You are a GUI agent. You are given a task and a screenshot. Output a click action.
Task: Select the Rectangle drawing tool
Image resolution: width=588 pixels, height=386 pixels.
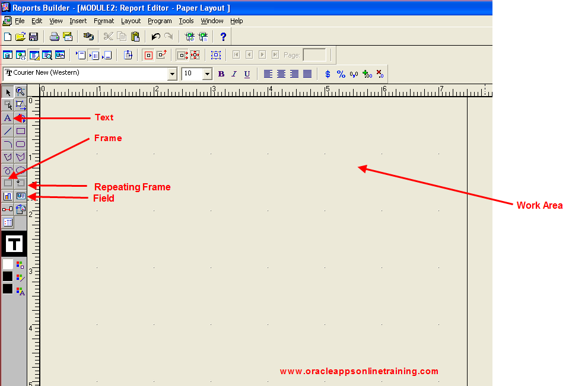20,131
